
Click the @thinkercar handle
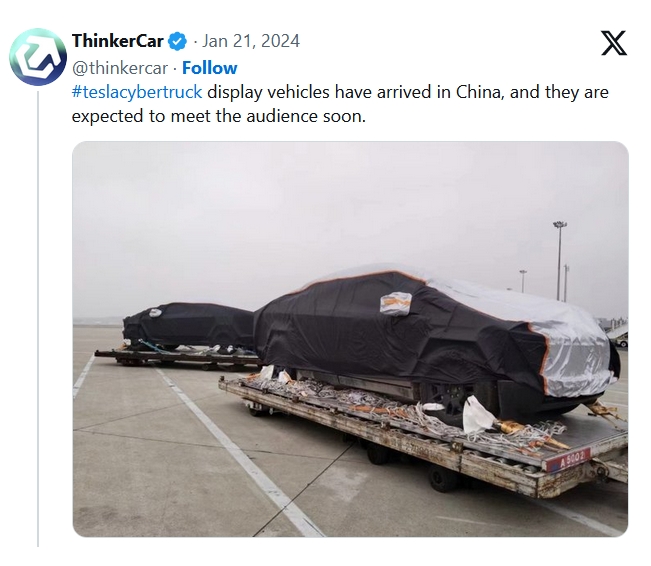click(x=120, y=68)
